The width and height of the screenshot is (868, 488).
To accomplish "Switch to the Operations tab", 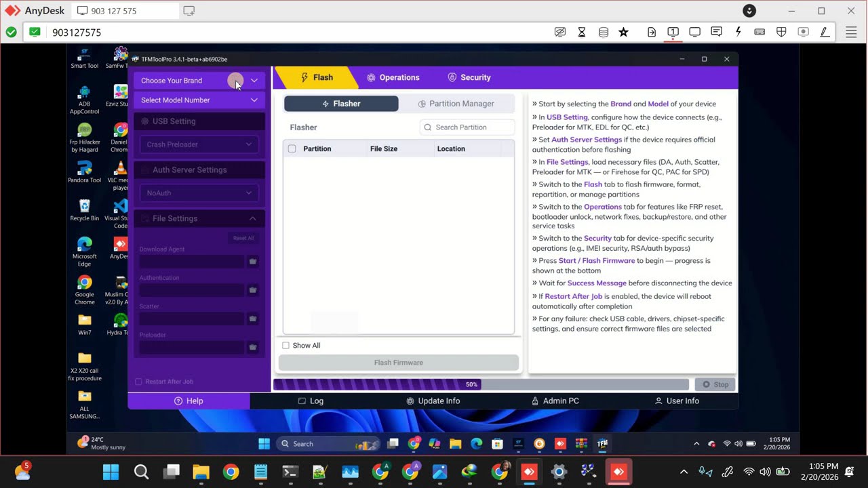I will point(393,77).
